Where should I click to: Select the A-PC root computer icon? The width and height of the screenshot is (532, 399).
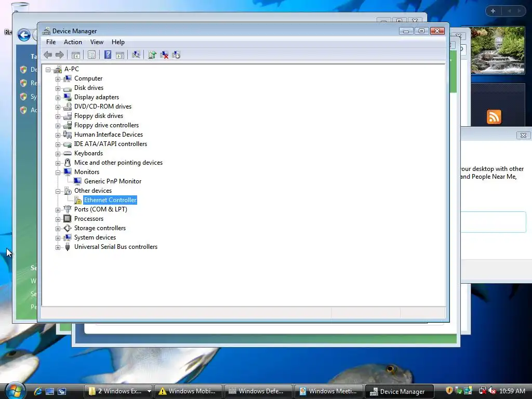tap(58, 69)
